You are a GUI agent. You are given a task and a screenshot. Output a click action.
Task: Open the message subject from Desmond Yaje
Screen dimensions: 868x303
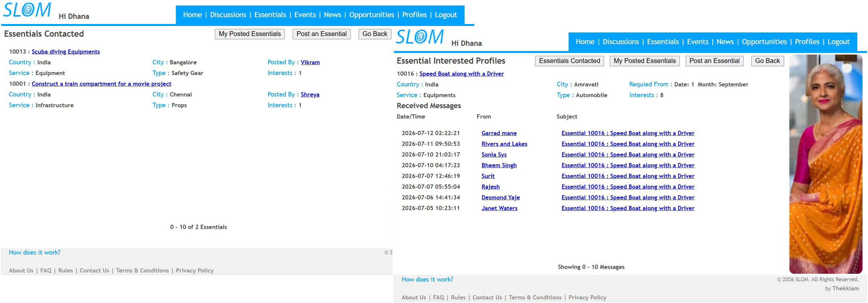coord(628,198)
